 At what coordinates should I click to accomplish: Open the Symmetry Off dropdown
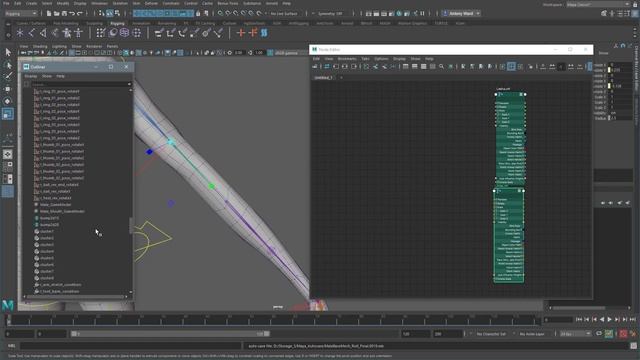[330, 13]
